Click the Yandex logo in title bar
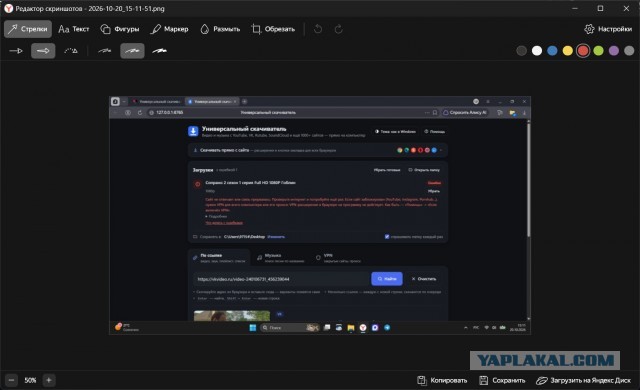The height and width of the screenshot is (390, 640). tap(8, 8)
